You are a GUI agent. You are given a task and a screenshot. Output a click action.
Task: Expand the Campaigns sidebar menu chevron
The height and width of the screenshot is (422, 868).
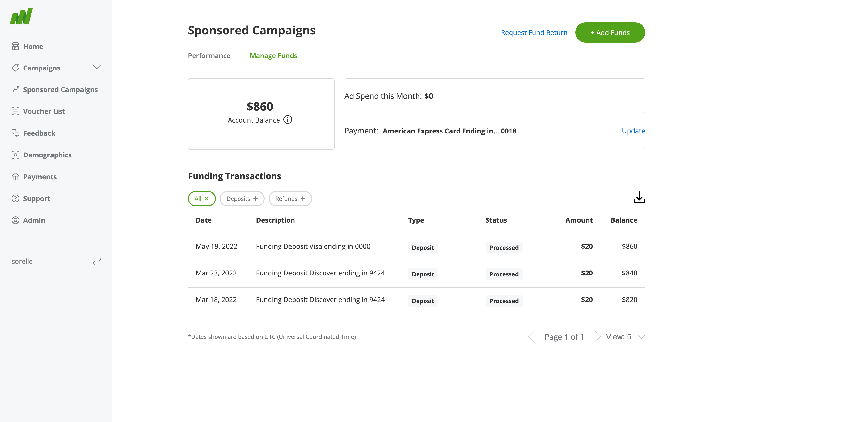point(97,67)
